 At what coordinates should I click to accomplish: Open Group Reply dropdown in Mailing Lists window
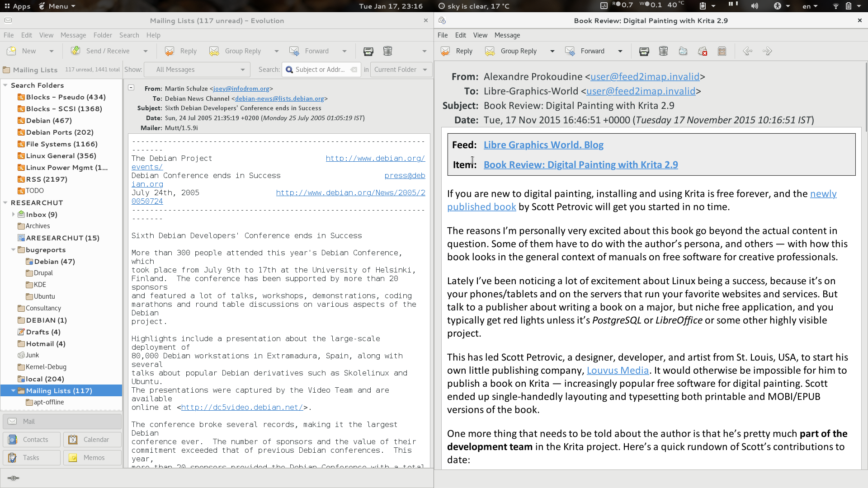tap(277, 51)
